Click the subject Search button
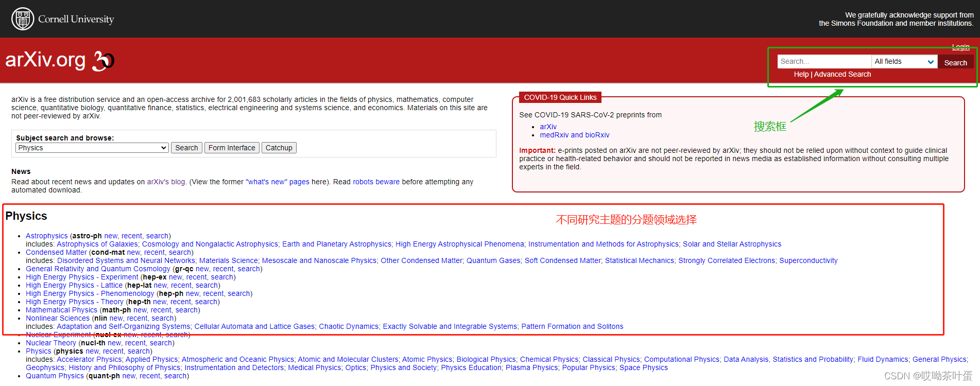This screenshot has height=386, width=980. point(186,148)
